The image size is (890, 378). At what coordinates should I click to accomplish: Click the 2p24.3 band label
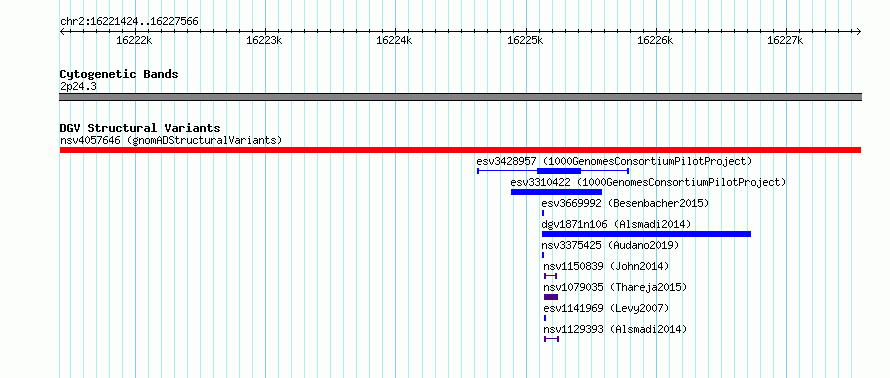78,86
